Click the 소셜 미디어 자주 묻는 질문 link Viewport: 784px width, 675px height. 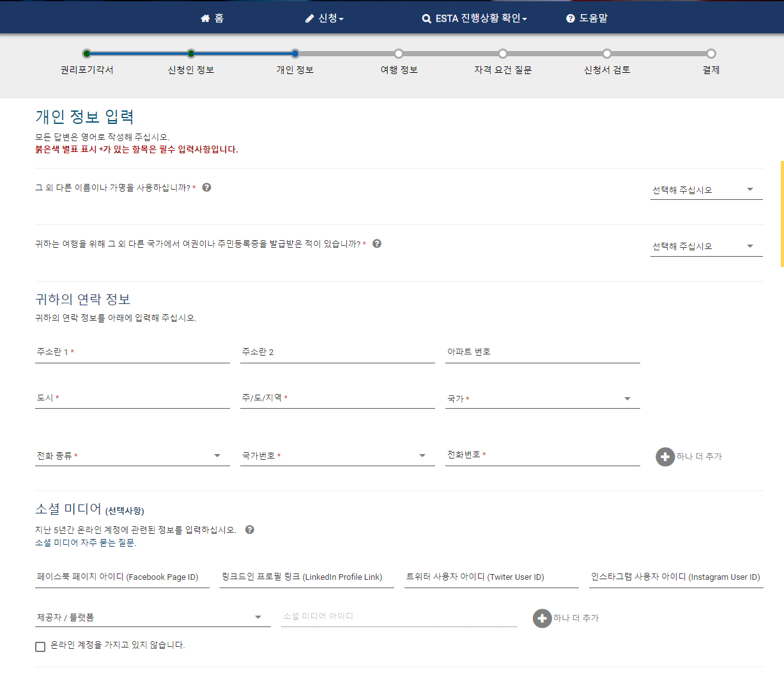click(86, 543)
